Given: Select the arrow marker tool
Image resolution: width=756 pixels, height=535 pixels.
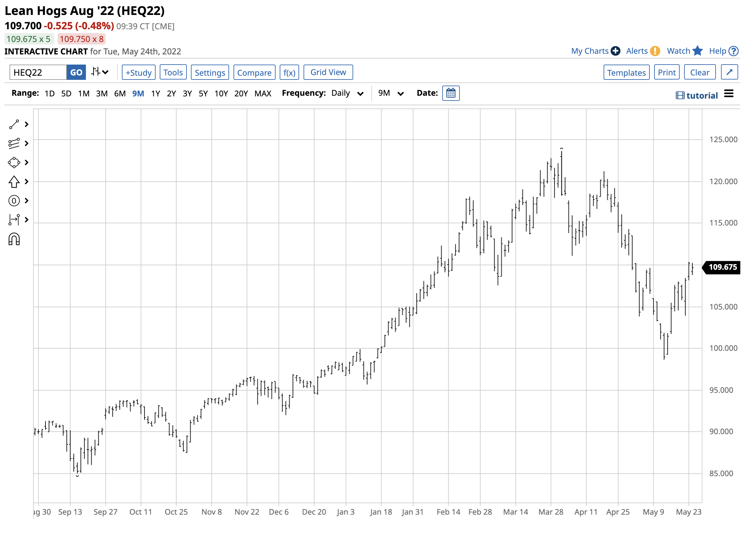Looking at the screenshot, I should (14, 182).
